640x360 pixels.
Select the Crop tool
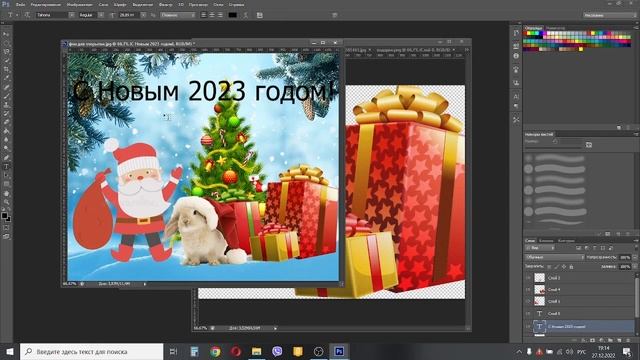pos(6,69)
